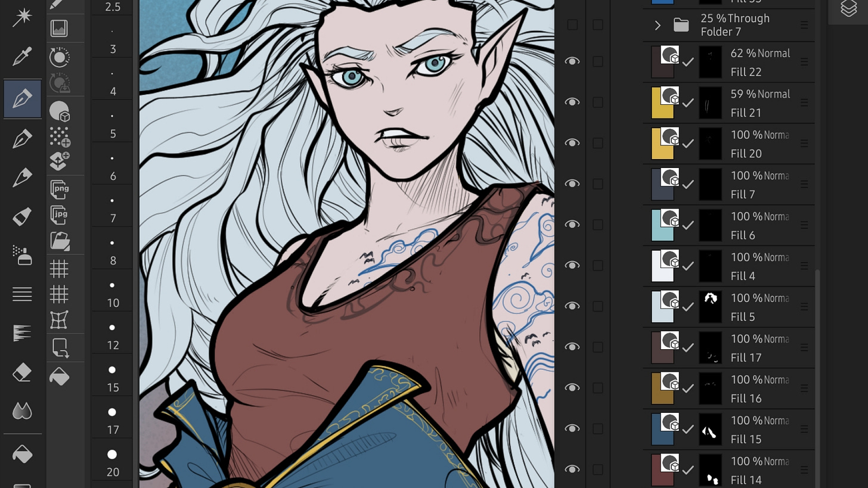Select the Fill 22 layer name
This screenshot has height=488, width=868.
(746, 72)
